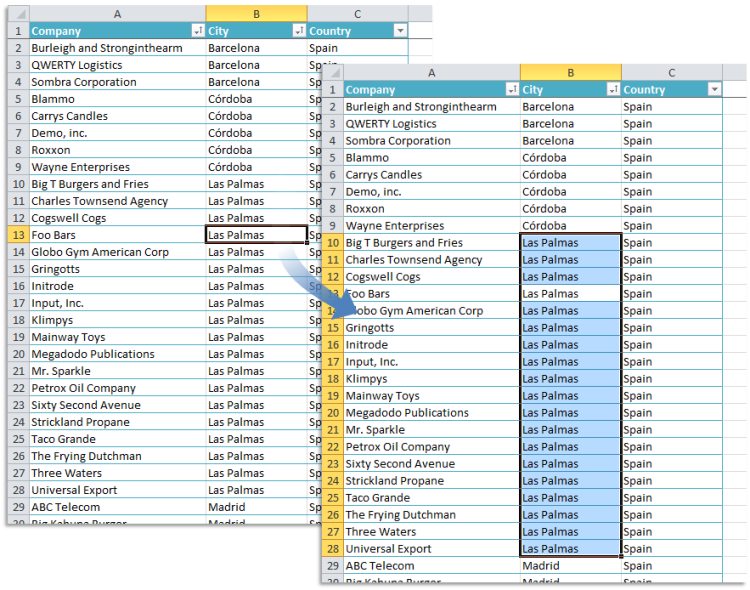Open Country filter dropdown in back sheet
750x590 pixels.
click(400, 31)
